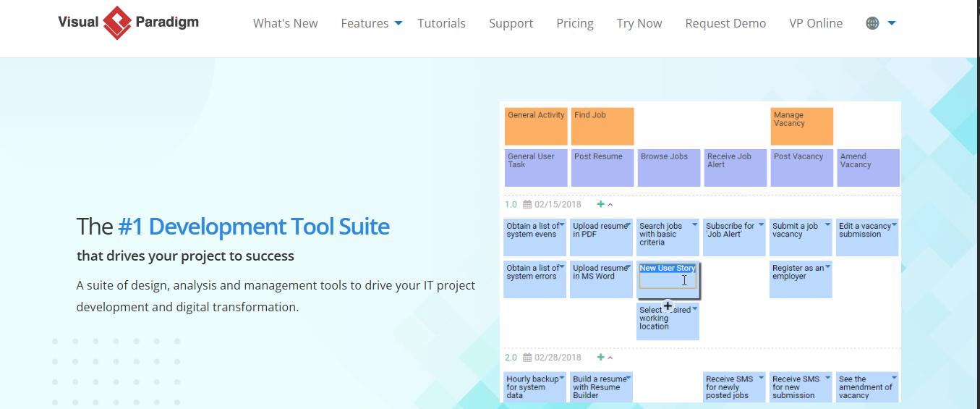Click the Visual Paradigm logo
The height and width of the screenshot is (409, 980).
[129, 22]
